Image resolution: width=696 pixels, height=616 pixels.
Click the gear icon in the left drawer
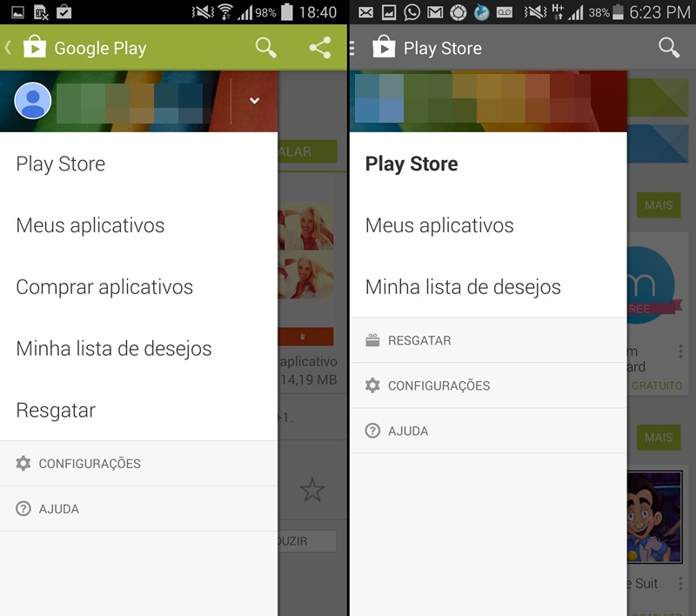coord(23,464)
